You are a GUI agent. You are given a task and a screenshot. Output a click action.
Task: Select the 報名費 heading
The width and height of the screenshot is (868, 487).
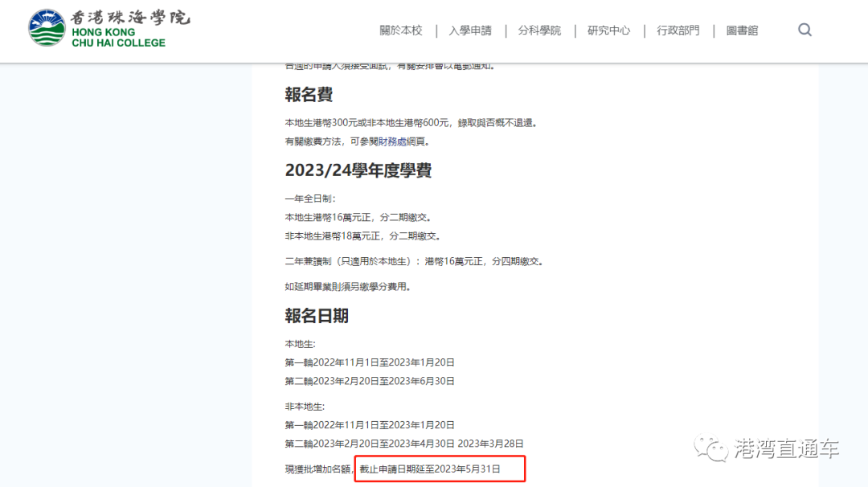click(x=309, y=95)
